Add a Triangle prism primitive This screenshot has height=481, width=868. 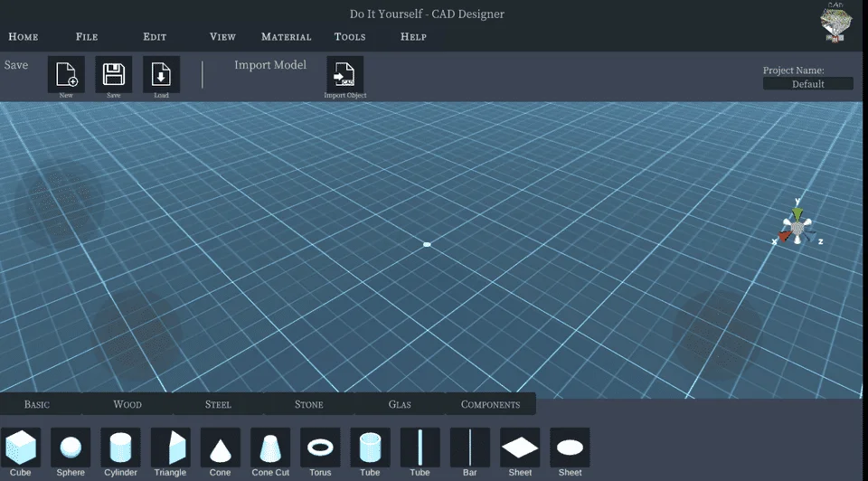click(x=171, y=448)
